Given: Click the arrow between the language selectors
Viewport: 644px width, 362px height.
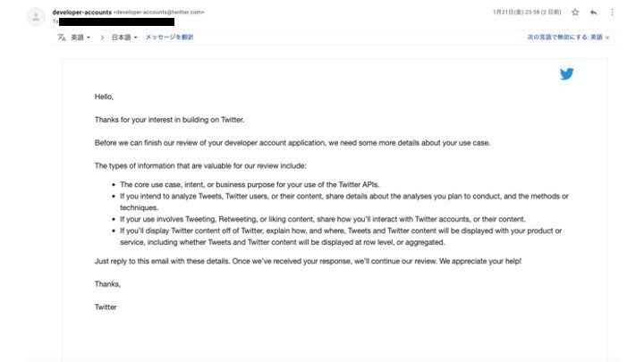Looking at the screenshot, I should pyautogui.click(x=102, y=38).
